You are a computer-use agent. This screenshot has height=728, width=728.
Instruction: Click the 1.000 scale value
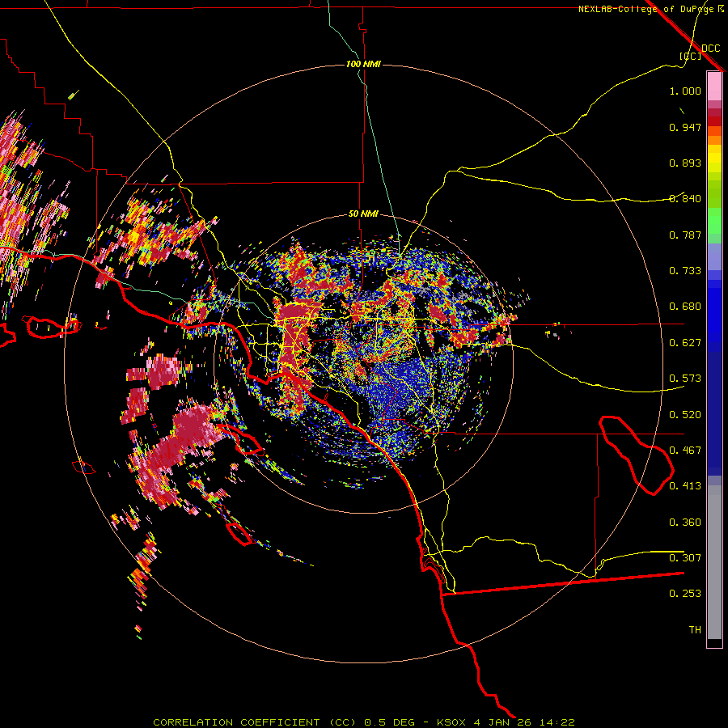(685, 91)
